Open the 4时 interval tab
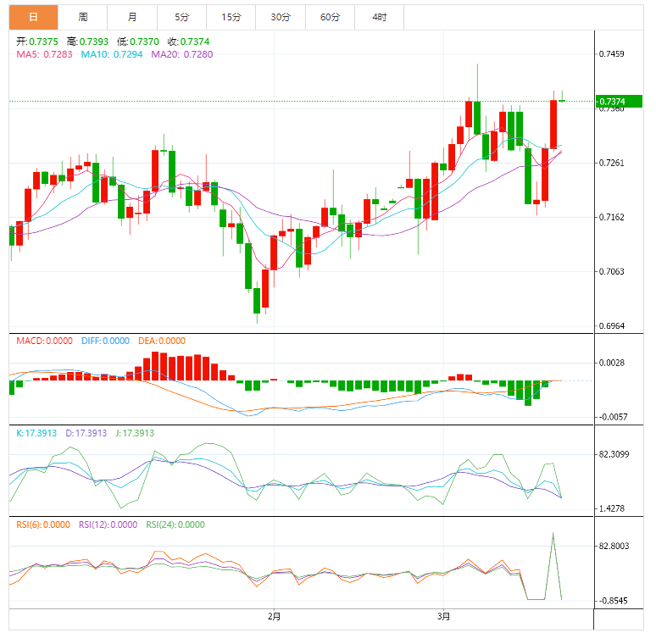This screenshot has height=644, width=656. point(380,17)
